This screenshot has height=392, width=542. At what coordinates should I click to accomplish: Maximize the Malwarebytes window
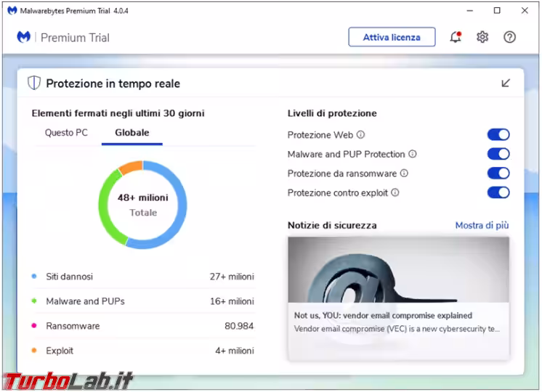click(x=497, y=11)
